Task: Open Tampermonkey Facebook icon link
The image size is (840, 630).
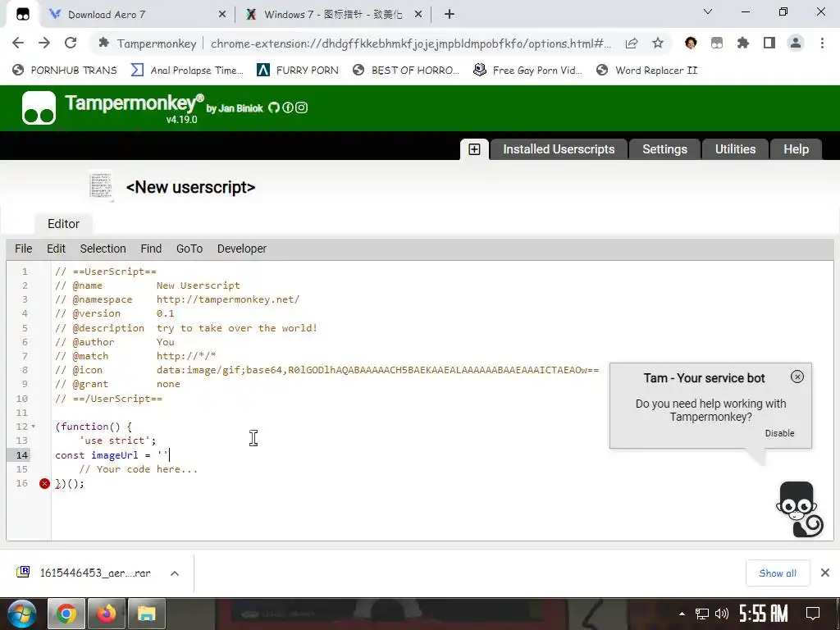Action: [x=288, y=107]
